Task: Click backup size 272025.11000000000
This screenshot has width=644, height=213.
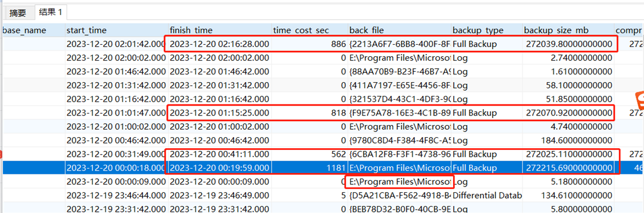Action: (x=569, y=154)
